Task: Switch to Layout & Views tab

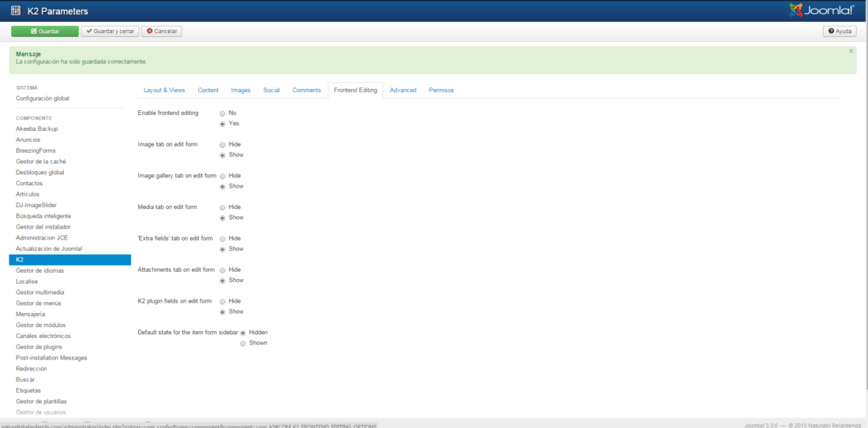Action: tap(164, 90)
